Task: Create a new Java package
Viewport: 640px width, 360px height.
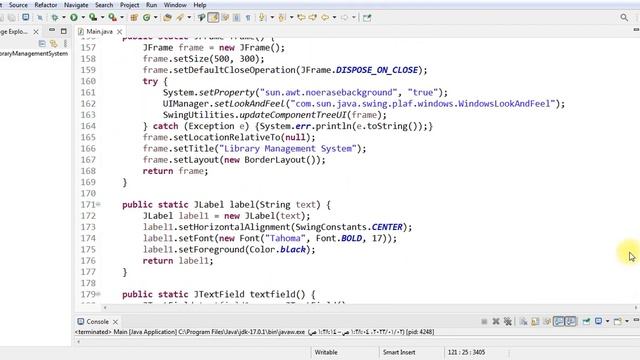Action: pos(134,18)
